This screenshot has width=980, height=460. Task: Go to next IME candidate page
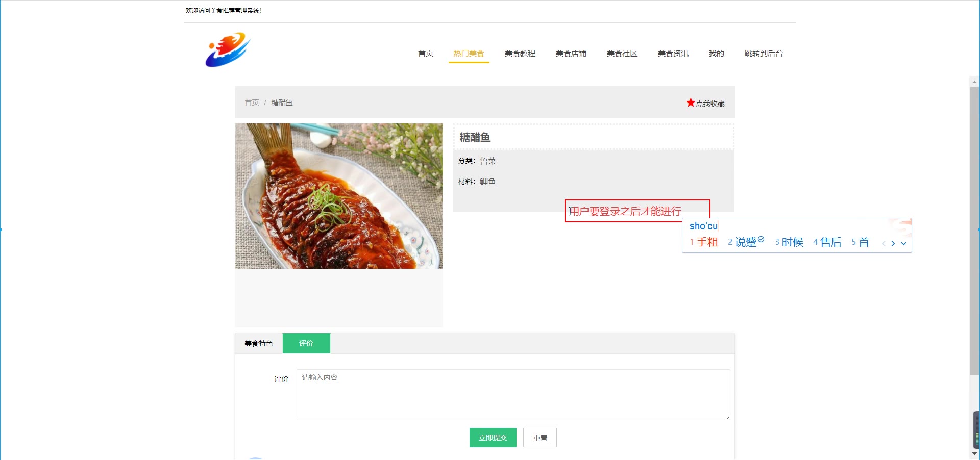[893, 243]
